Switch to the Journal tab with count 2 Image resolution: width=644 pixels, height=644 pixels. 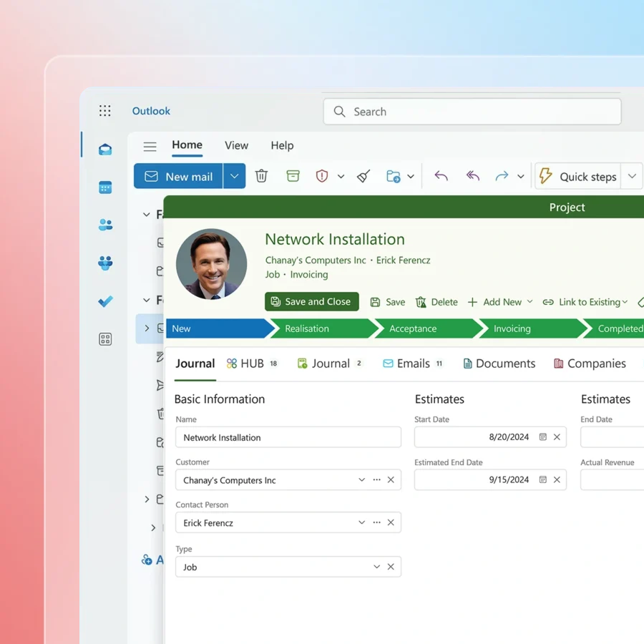pos(329,364)
